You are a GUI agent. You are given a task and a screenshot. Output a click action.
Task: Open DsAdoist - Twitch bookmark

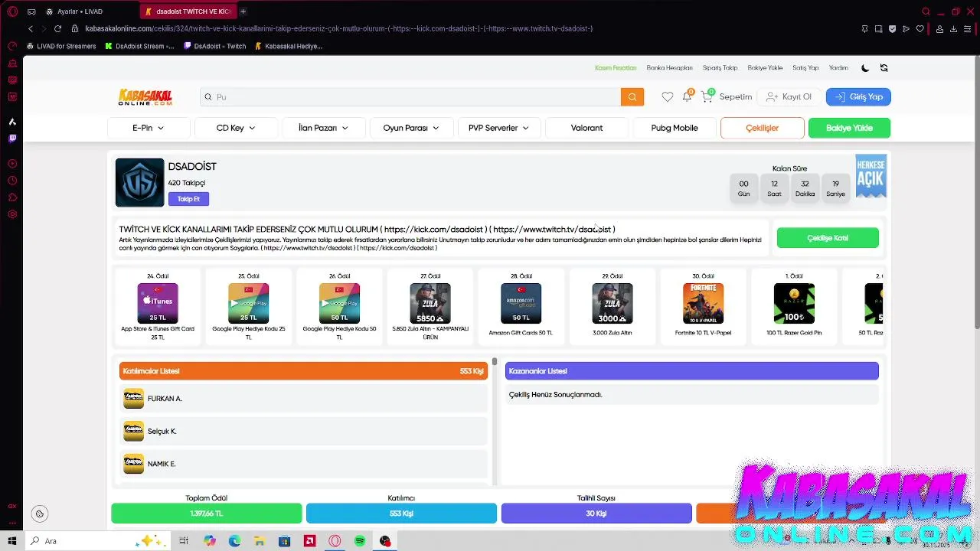click(214, 46)
